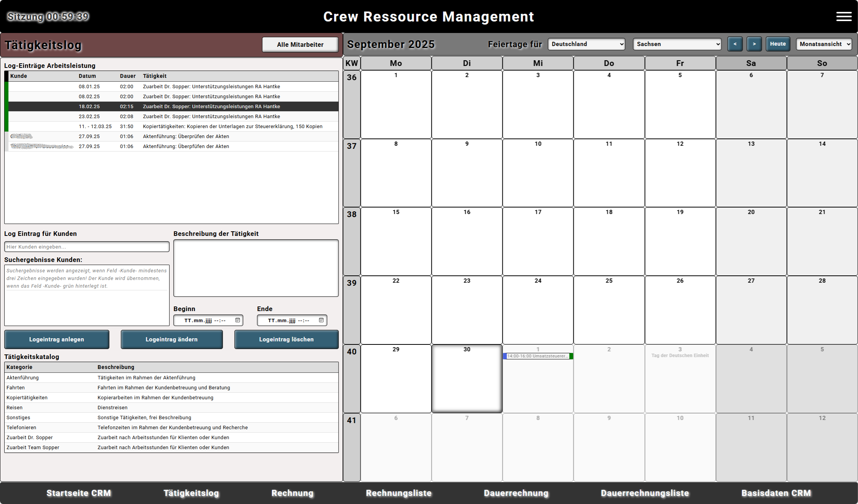This screenshot has height=504, width=858.
Task: Select calendar day 17 in September
Action: point(538,241)
